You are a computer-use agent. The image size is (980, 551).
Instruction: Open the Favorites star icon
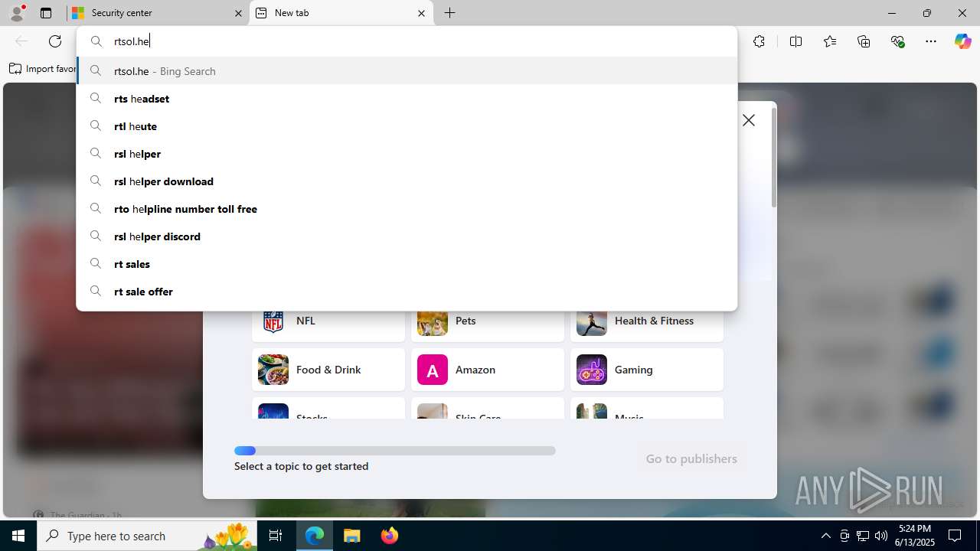(x=830, y=41)
